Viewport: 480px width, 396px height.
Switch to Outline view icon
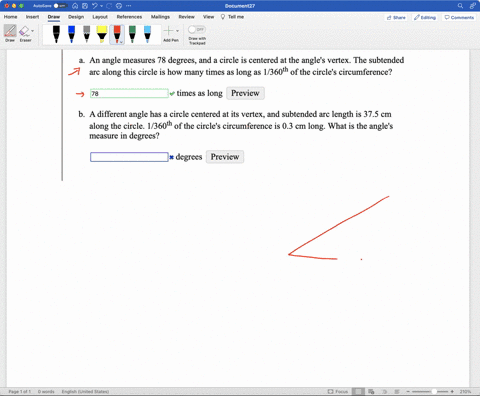tap(384, 391)
